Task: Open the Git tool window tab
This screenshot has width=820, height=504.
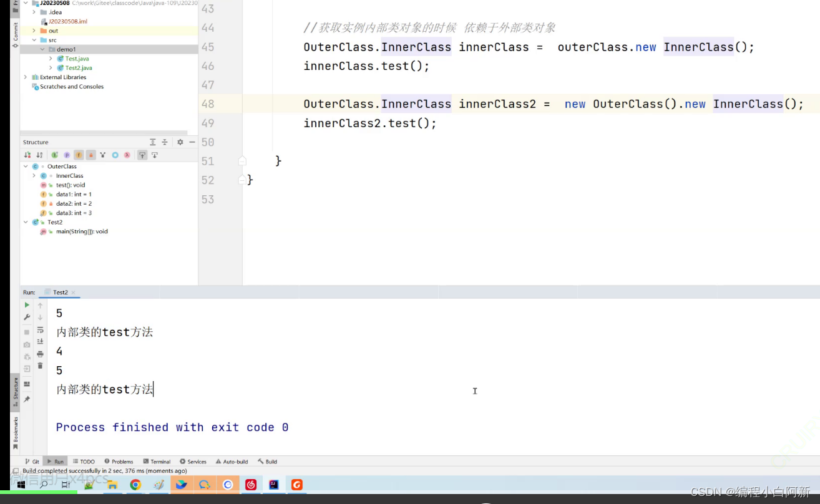Action: (x=32, y=462)
